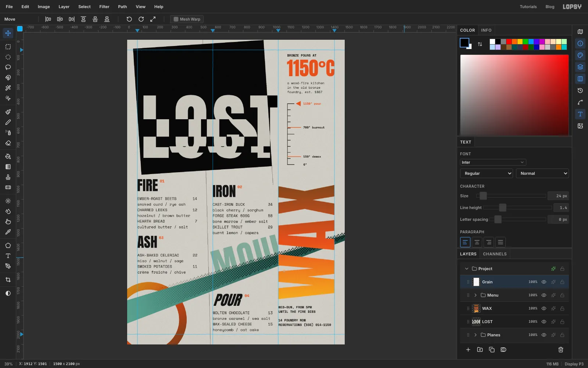Image resolution: width=588 pixels, height=368 pixels.
Task: Toggle visibility of the LOST layer
Action: [544, 322]
